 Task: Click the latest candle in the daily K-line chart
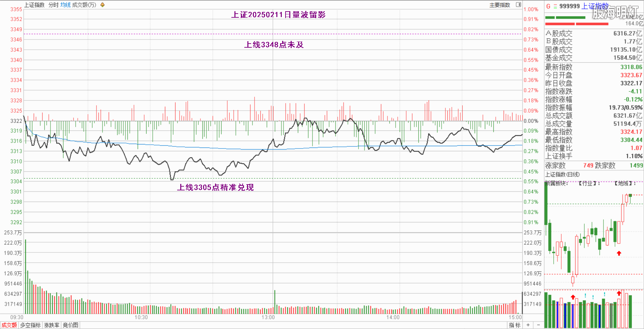pyautogui.click(x=630, y=199)
